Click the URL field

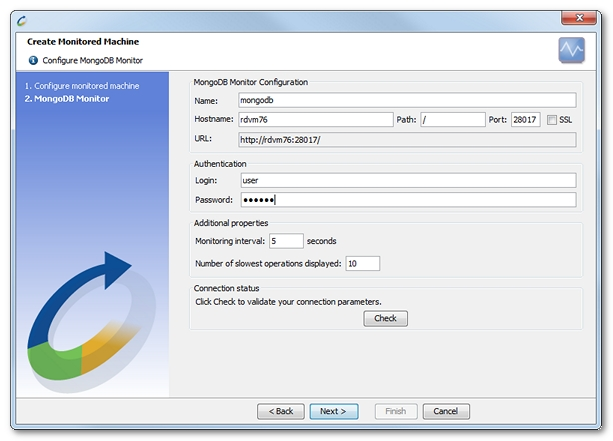click(x=407, y=140)
